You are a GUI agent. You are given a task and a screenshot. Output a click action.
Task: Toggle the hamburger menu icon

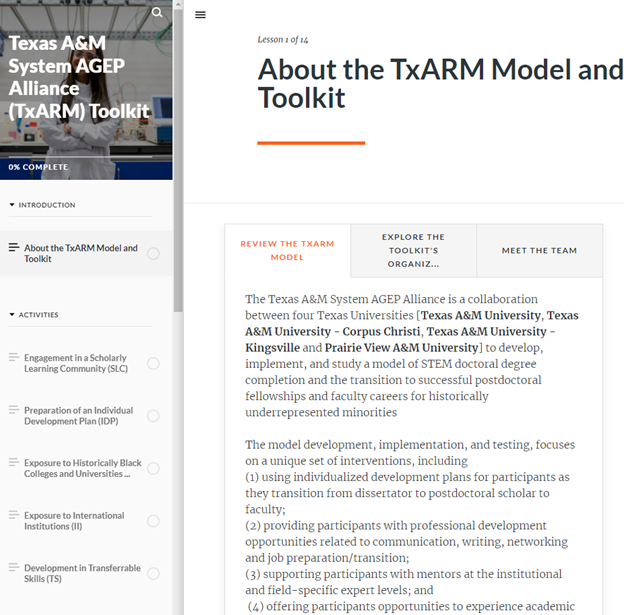(x=200, y=15)
